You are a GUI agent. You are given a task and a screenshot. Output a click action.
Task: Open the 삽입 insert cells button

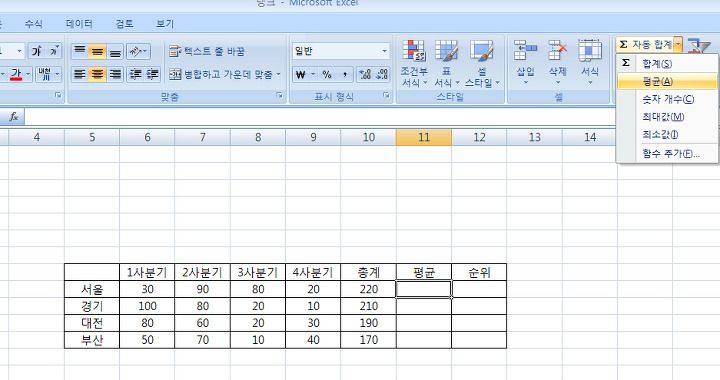click(525, 63)
